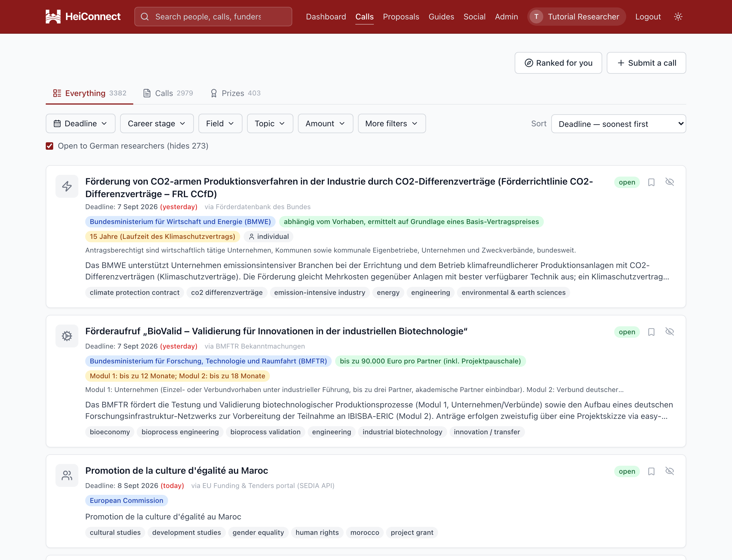
Task: Open the Social navigation item
Action: pyautogui.click(x=474, y=17)
